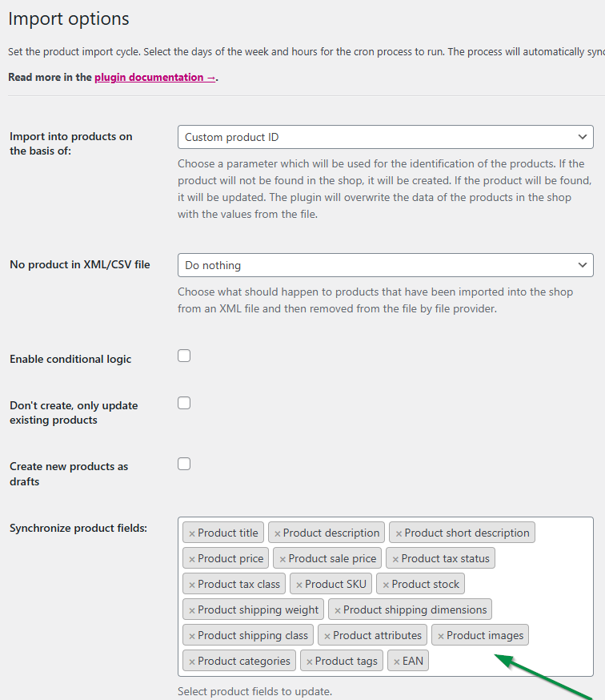
Task: Remove the Product sale price tag
Action: (282, 559)
